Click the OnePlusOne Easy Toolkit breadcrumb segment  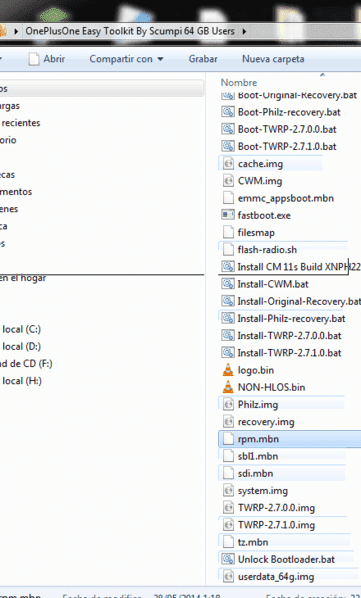click(130, 31)
